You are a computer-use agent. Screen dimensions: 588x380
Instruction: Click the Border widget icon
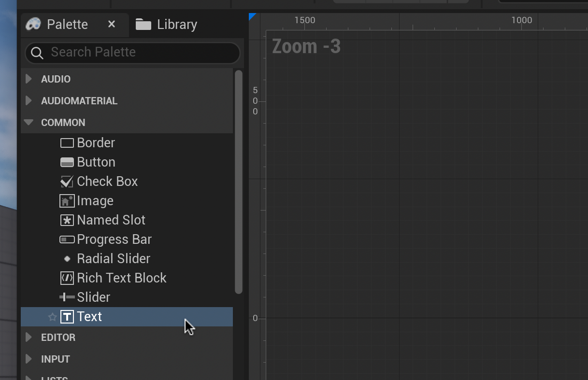pos(67,143)
